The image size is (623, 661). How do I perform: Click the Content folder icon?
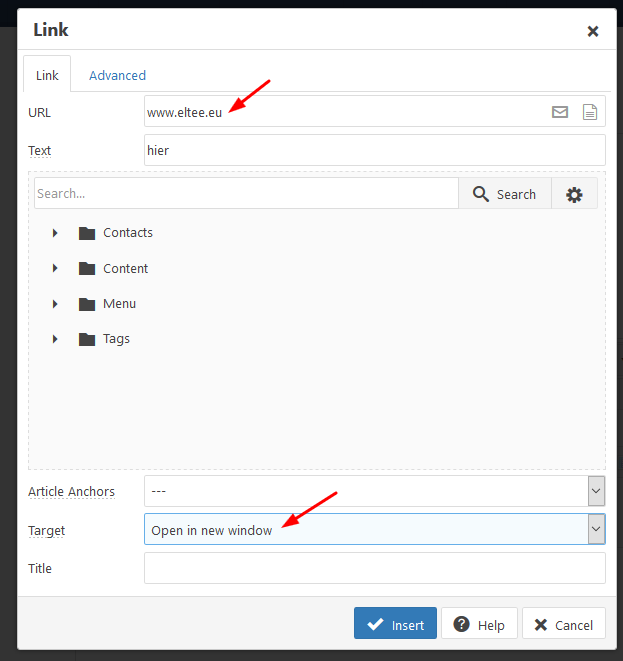point(87,269)
